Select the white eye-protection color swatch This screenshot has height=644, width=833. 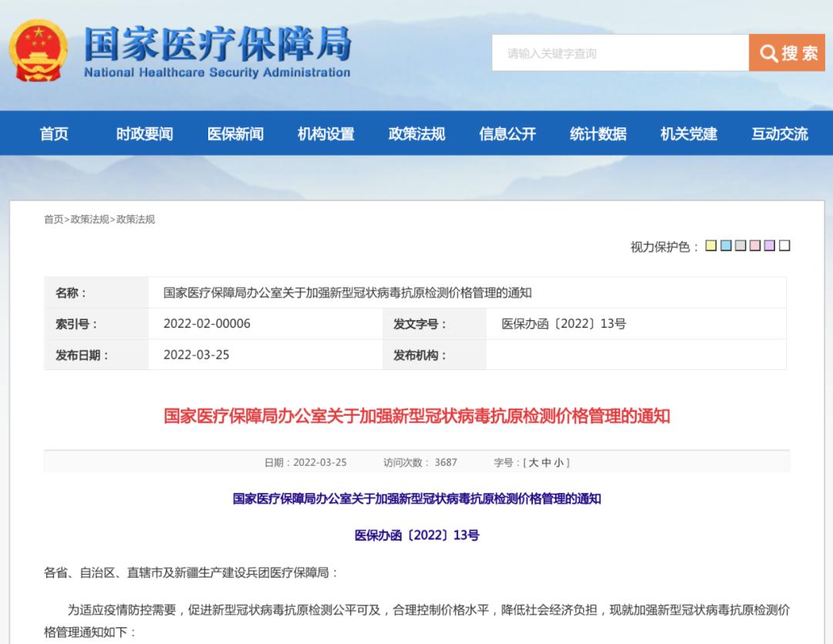point(784,245)
